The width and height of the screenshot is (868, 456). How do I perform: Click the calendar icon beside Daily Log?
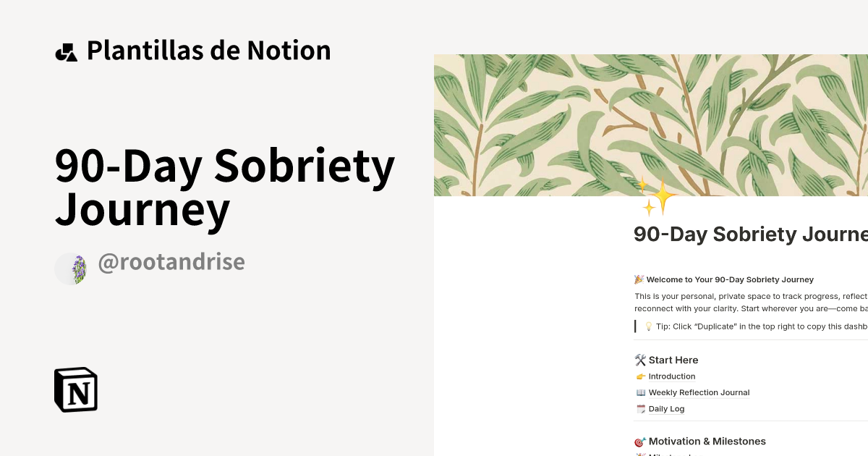coord(640,408)
